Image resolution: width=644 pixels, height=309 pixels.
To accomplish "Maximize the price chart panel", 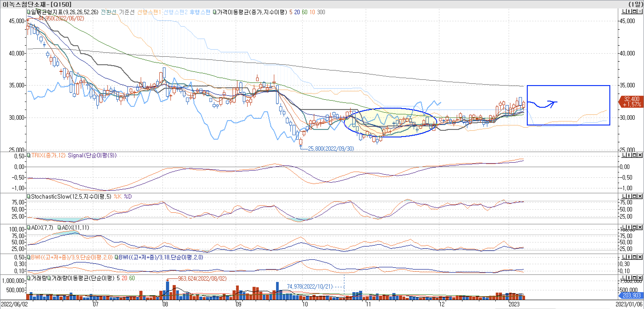I will tap(634, 12).
